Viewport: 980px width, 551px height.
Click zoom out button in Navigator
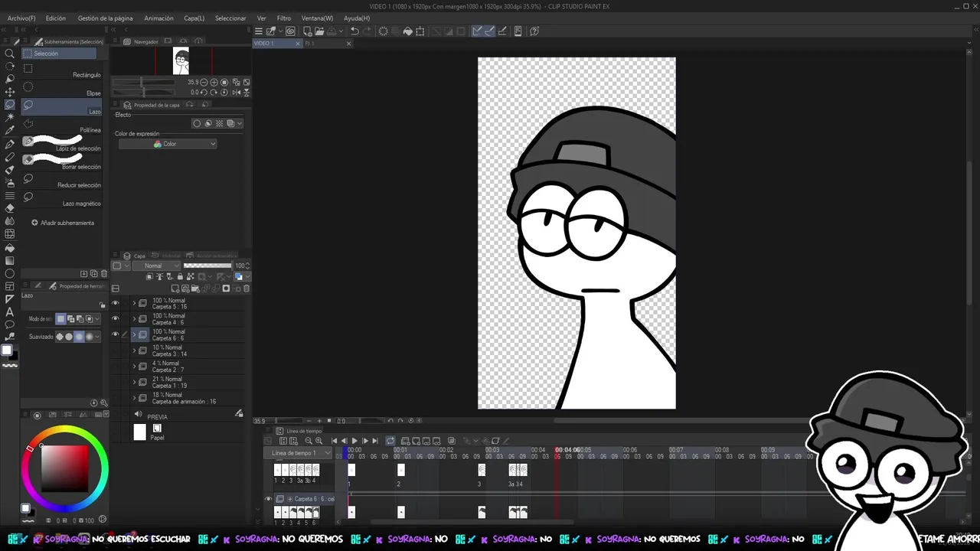(204, 82)
